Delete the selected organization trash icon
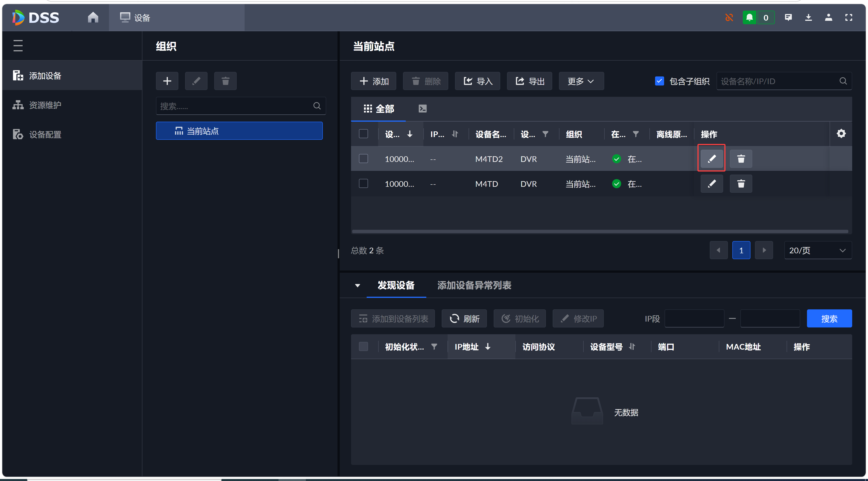The image size is (868, 481). [225, 81]
